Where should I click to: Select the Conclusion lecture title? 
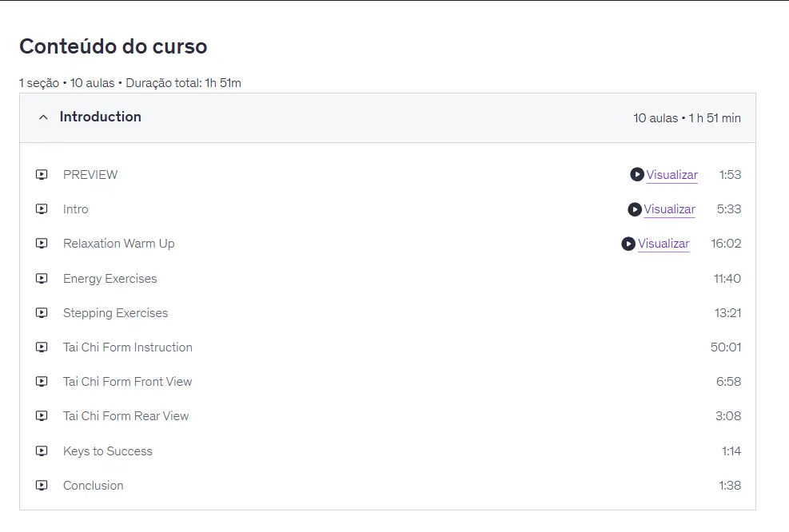click(93, 486)
